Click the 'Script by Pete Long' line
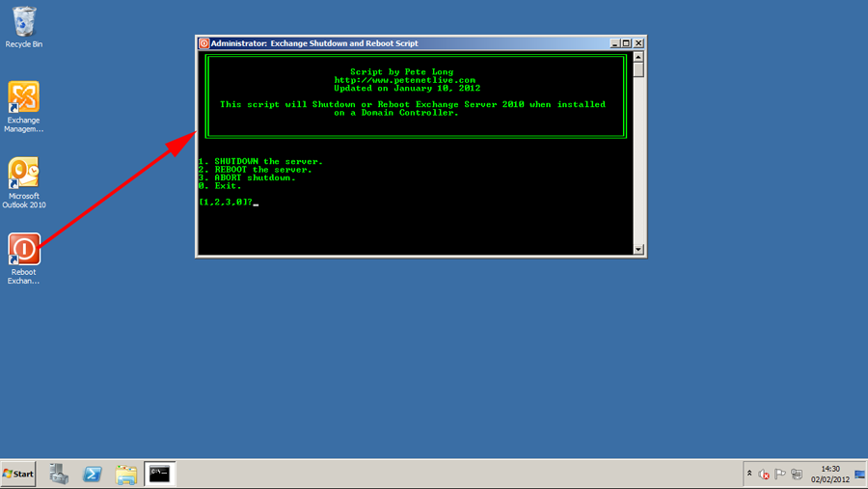The height and width of the screenshot is (489, 868). (x=402, y=72)
